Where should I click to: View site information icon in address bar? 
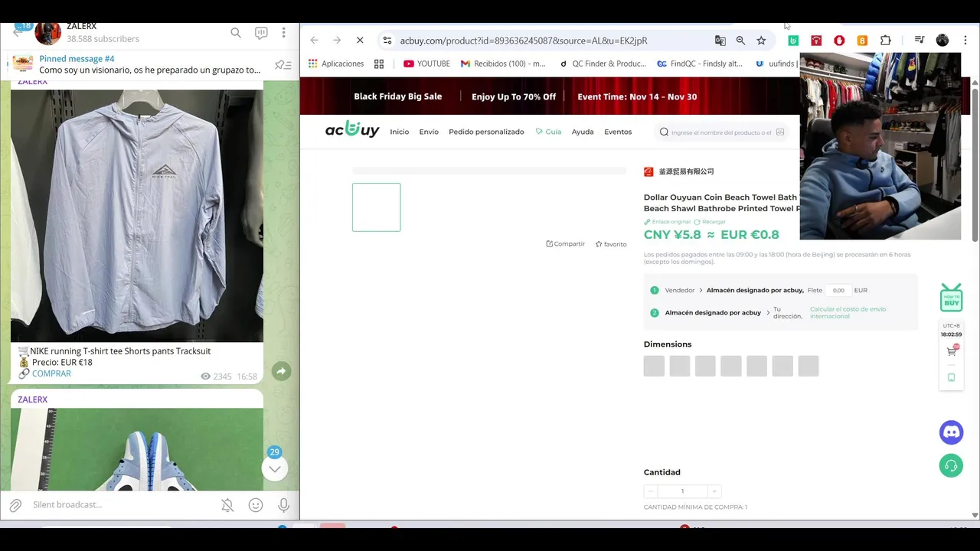[x=387, y=41]
